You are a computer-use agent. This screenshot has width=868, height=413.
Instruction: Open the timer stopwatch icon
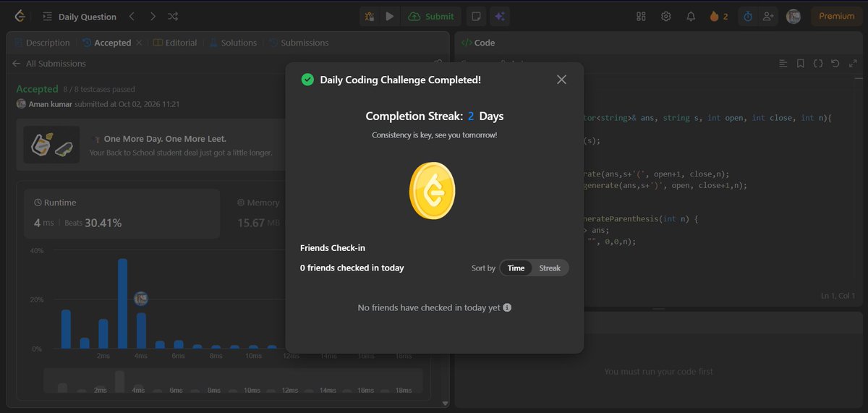[x=748, y=16]
